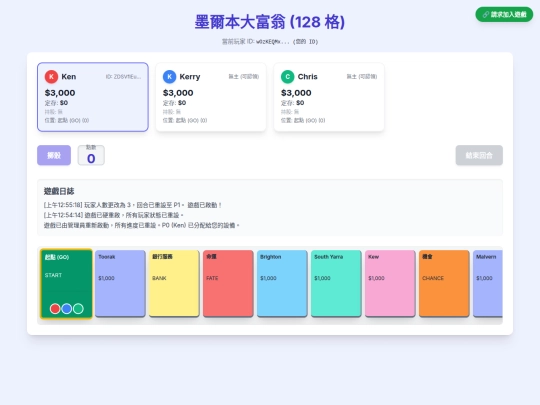Viewport: 540px width, 405px height.
Task: Click the log entry timestamped 12:54:14
Action: pos(114,215)
